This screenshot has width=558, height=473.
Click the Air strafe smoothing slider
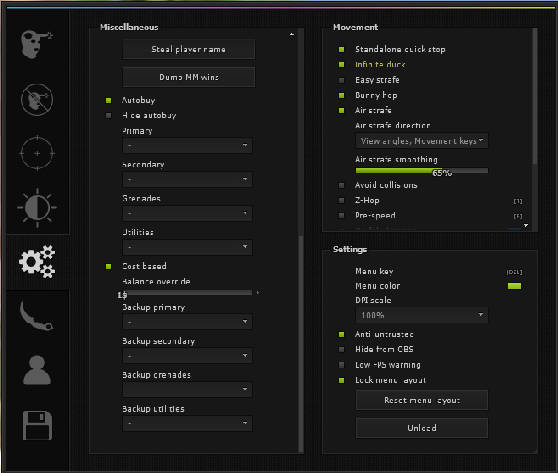pos(422,171)
